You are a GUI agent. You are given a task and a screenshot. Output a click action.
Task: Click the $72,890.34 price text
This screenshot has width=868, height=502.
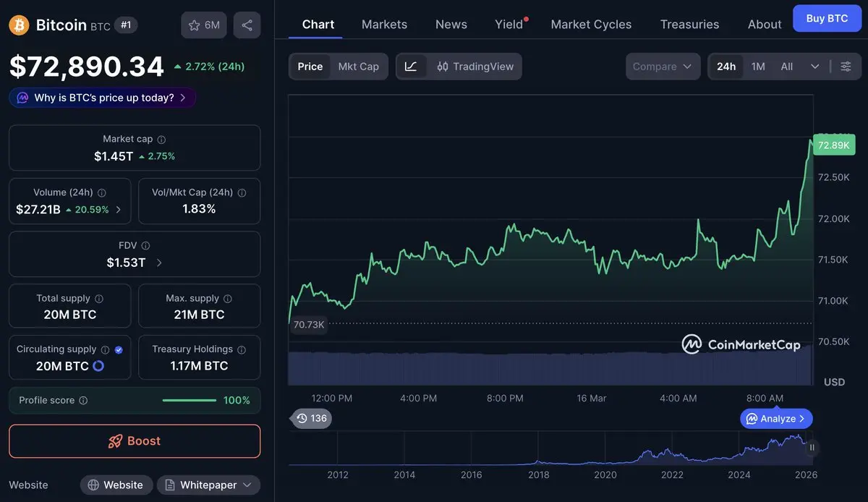tap(87, 67)
